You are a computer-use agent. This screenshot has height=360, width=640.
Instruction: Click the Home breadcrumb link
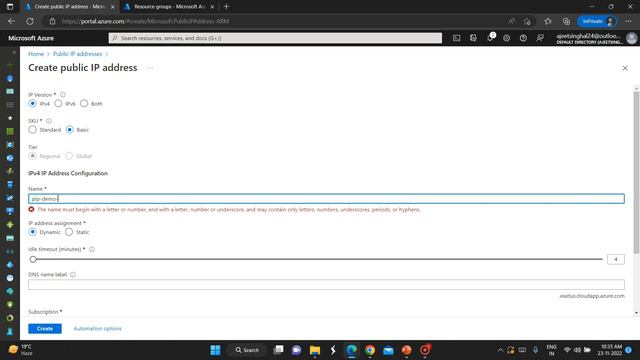click(x=36, y=54)
